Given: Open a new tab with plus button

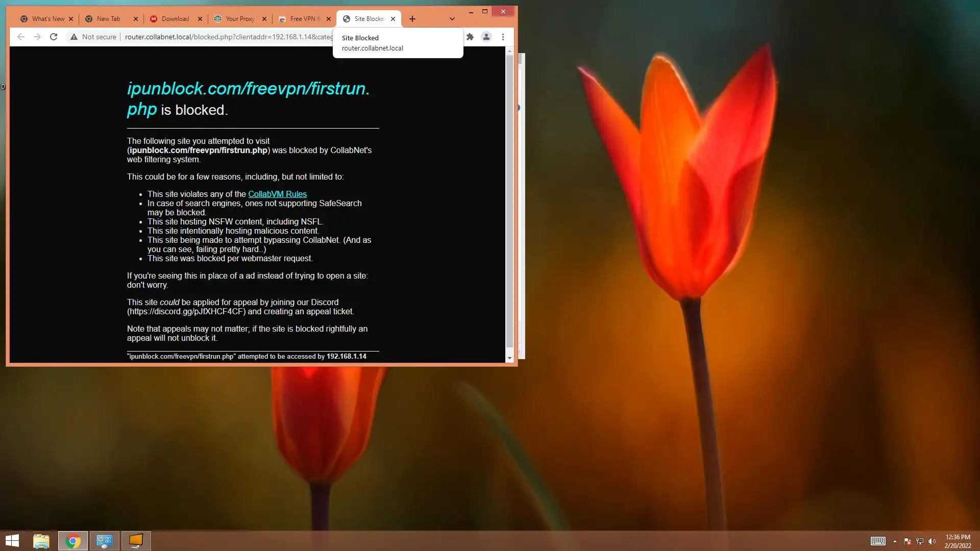Looking at the screenshot, I should [412, 19].
